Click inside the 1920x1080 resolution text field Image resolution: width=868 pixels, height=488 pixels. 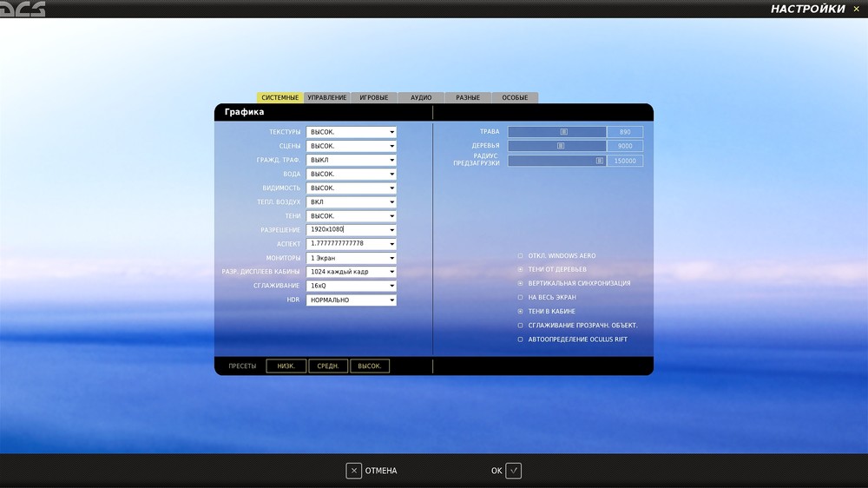(347, 230)
